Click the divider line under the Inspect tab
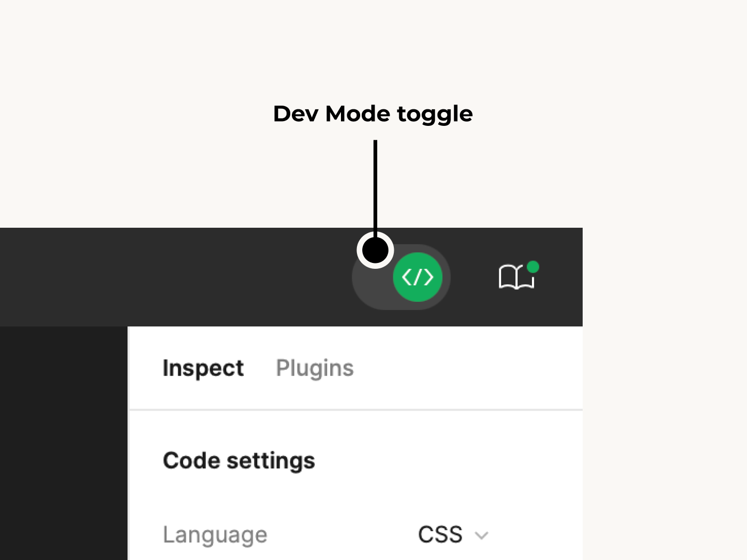Image resolution: width=747 pixels, height=560 pixels. pyautogui.click(x=355, y=410)
